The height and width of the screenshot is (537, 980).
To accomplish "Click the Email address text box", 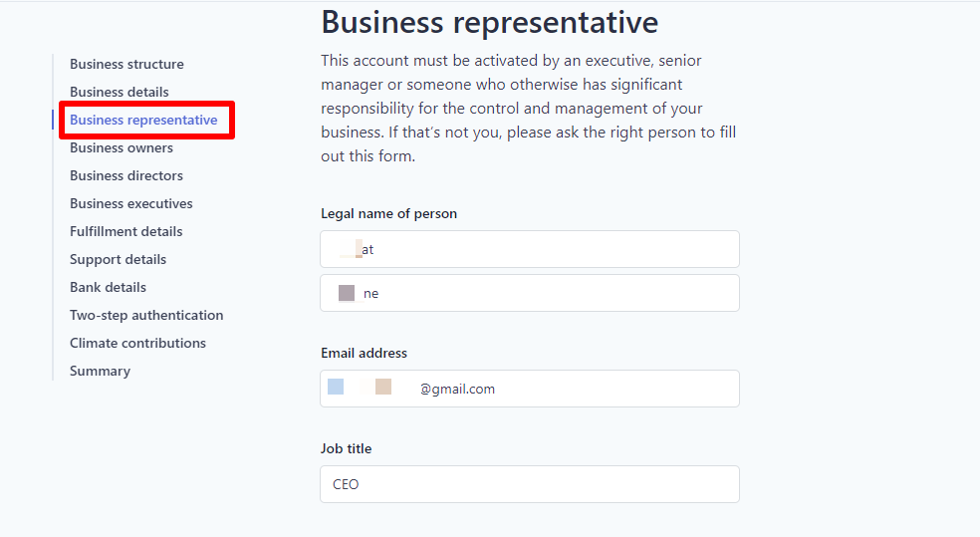I will [x=529, y=389].
